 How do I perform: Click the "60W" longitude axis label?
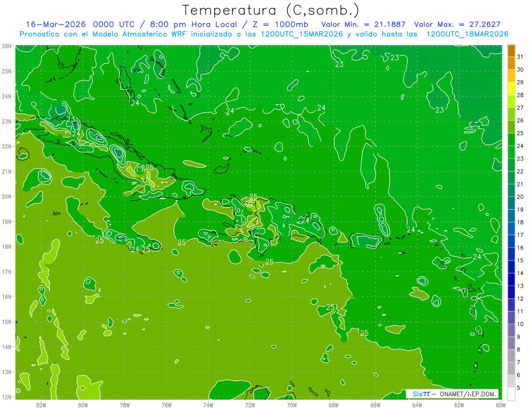(501, 404)
